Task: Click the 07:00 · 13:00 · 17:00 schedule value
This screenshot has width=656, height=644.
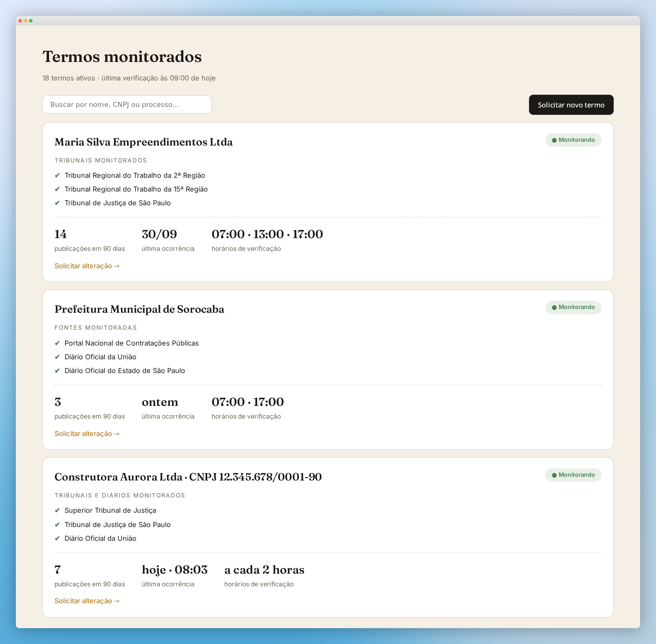Action: pyautogui.click(x=267, y=234)
